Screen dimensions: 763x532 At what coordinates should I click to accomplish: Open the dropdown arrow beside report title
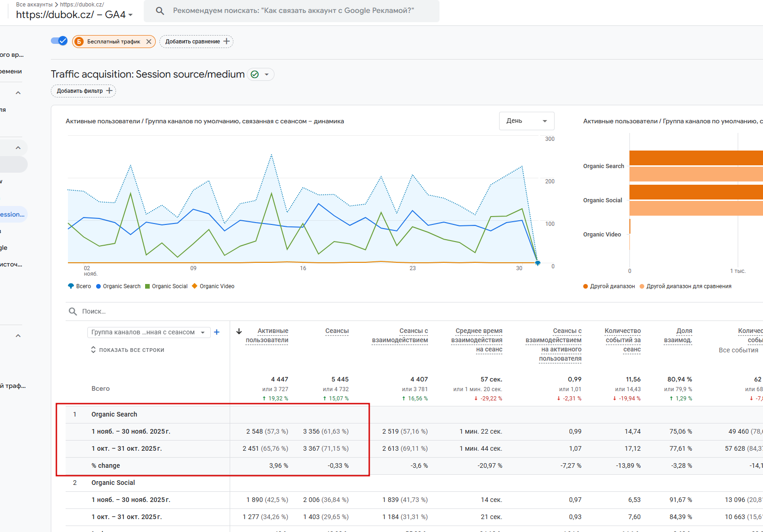click(x=267, y=74)
